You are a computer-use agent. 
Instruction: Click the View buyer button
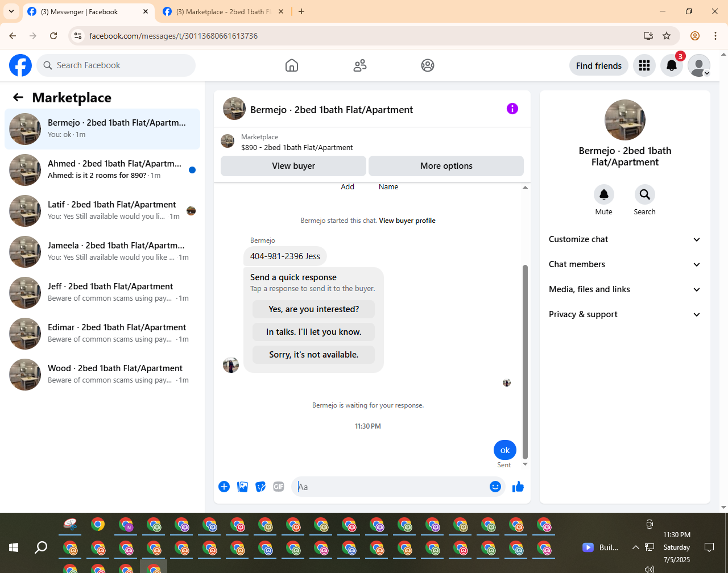(293, 166)
